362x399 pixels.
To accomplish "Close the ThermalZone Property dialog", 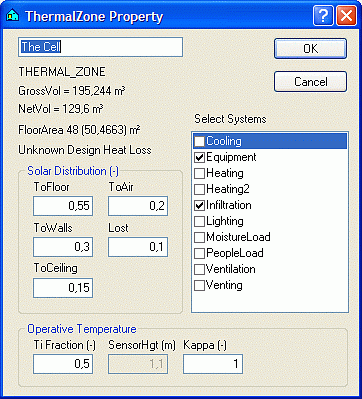I will point(346,15).
